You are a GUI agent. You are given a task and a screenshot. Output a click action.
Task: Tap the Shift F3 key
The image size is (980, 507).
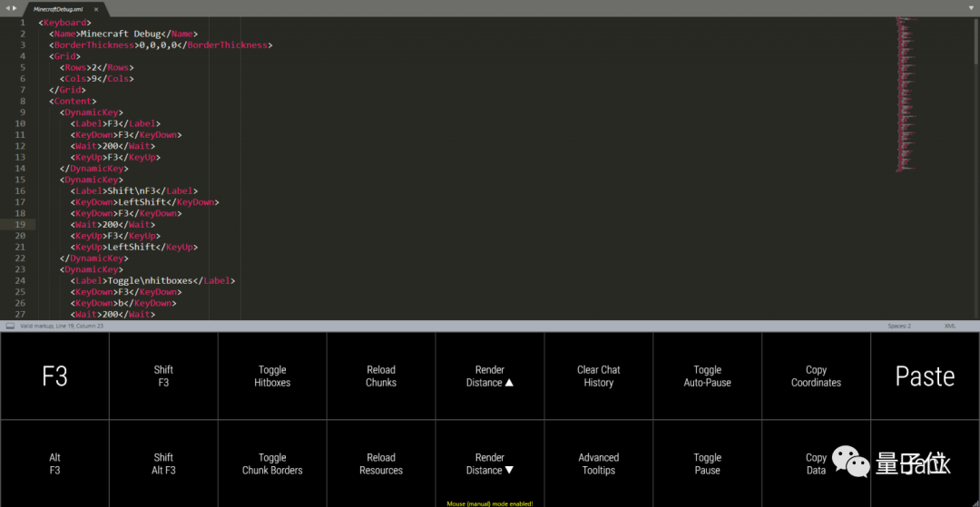click(163, 375)
